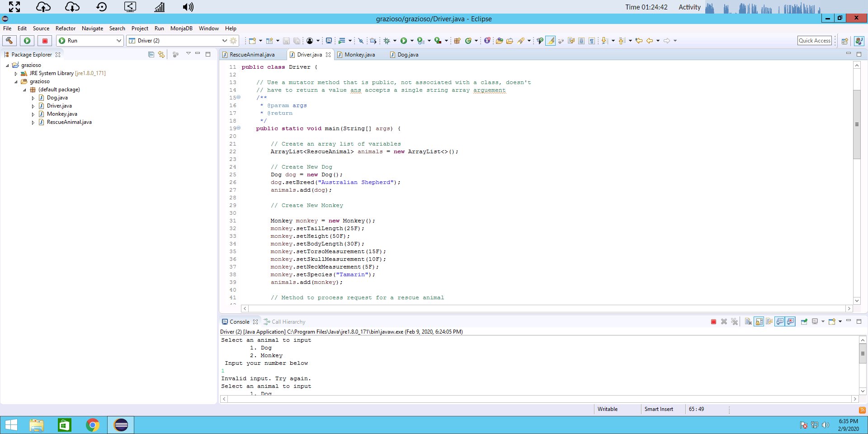Select Driver.java in Package Explorer

59,106
